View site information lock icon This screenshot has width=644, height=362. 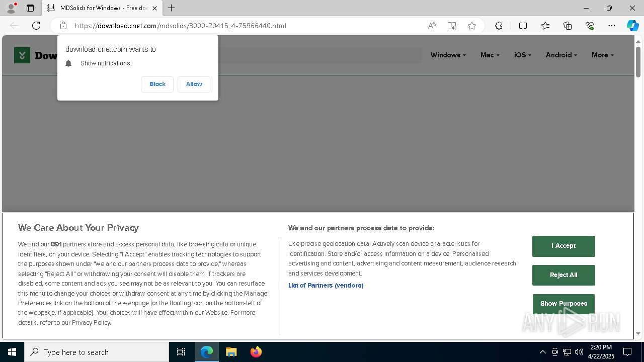click(x=63, y=26)
